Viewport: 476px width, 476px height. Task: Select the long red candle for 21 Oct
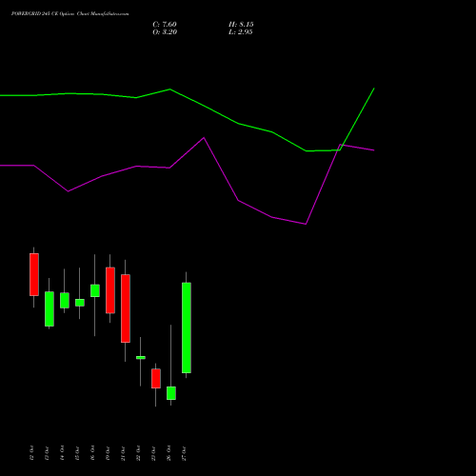[x=126, y=308]
